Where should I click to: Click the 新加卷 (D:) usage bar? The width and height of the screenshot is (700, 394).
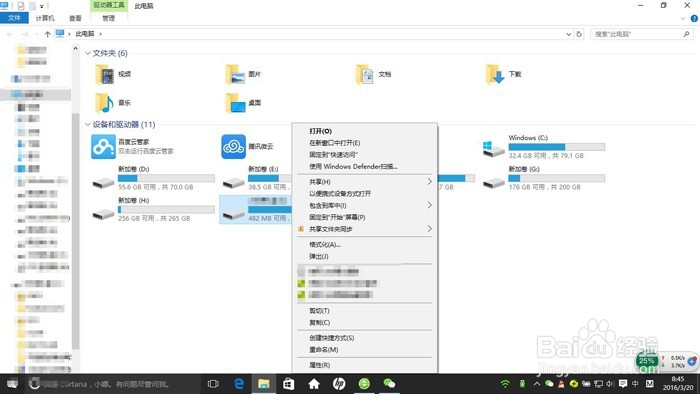pos(166,178)
